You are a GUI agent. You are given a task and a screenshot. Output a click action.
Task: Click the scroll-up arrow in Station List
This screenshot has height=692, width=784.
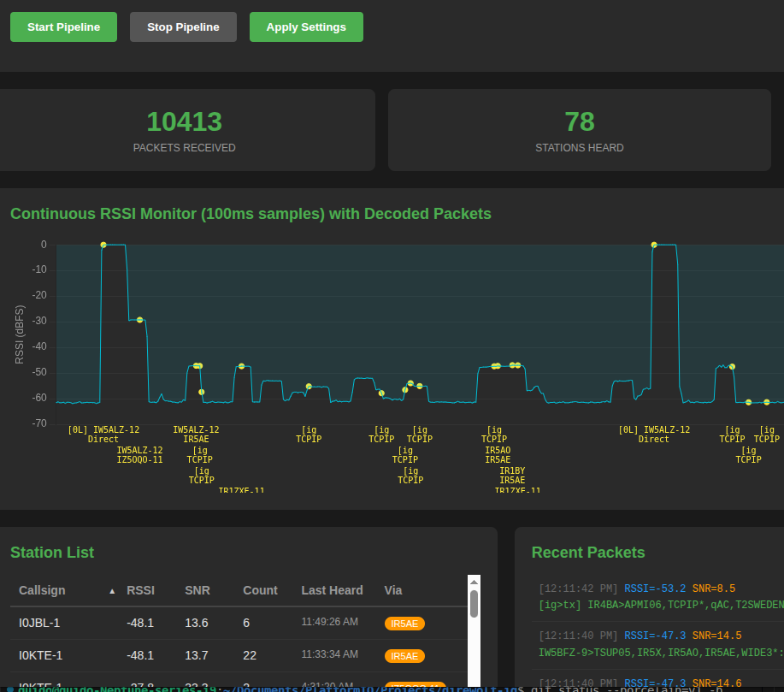pyautogui.click(x=474, y=582)
